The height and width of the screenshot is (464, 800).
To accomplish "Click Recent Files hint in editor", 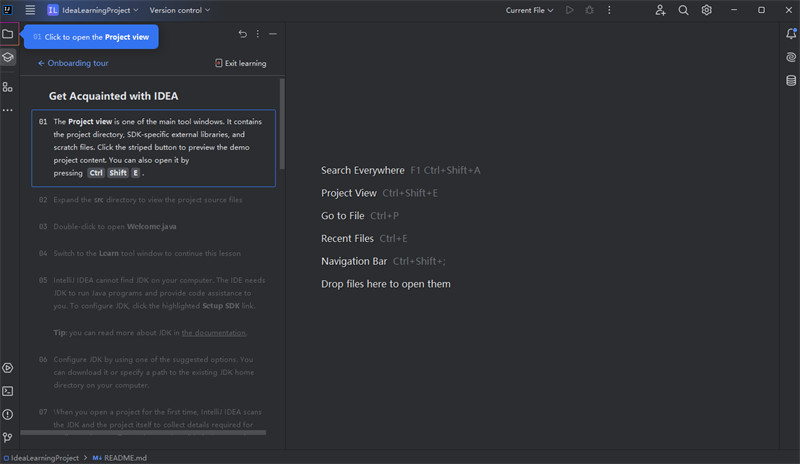I will click(x=364, y=238).
